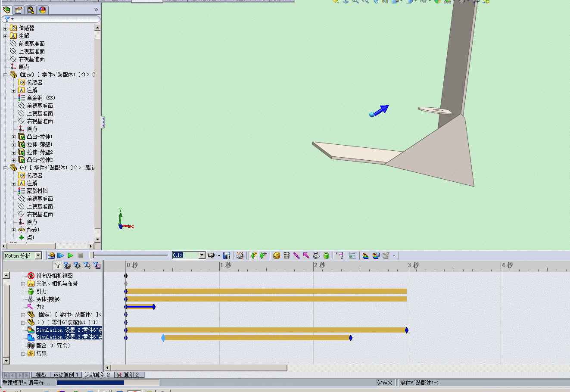Switch to the 模型 tab
Viewport: 570px width, 392px height.
tap(41, 375)
